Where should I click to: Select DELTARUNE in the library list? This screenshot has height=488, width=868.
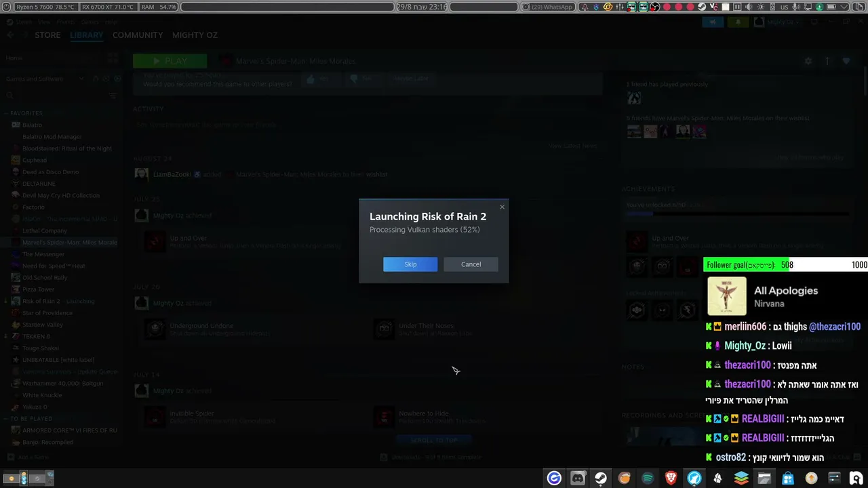(x=39, y=184)
